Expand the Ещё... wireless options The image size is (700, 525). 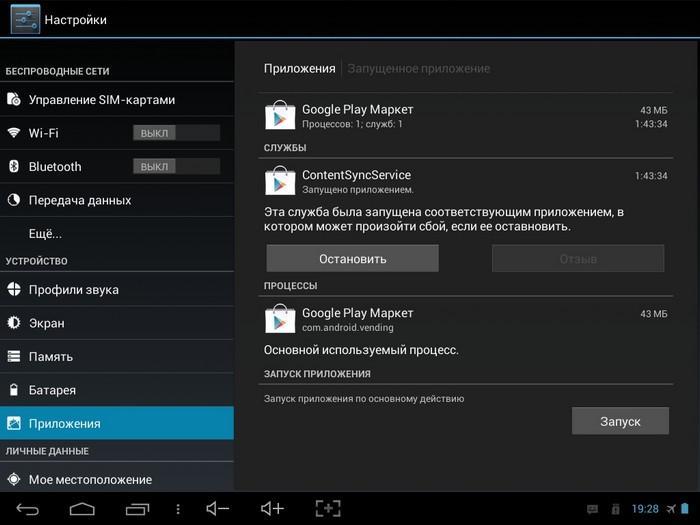pos(117,233)
